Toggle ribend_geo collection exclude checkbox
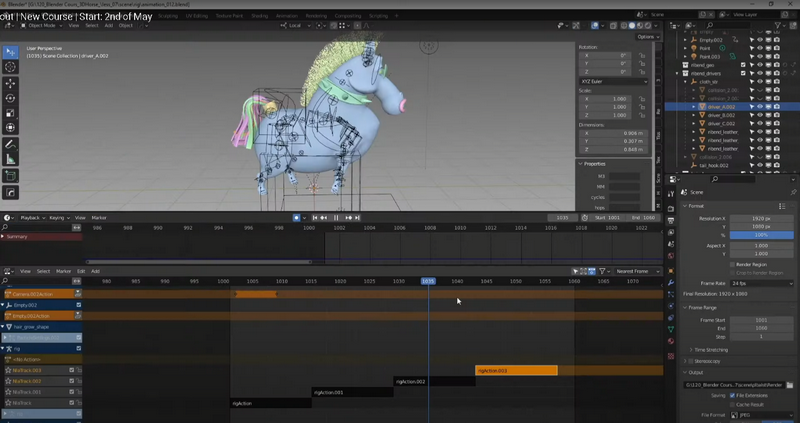 click(x=743, y=65)
